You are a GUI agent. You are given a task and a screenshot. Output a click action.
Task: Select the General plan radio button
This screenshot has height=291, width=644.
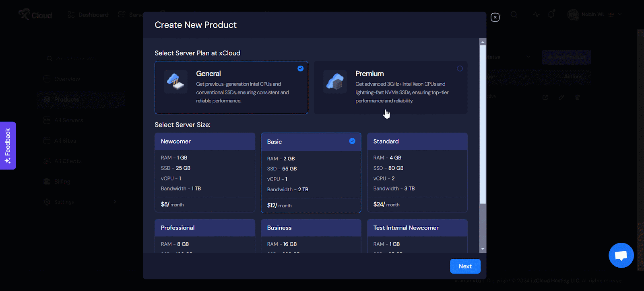[300, 69]
